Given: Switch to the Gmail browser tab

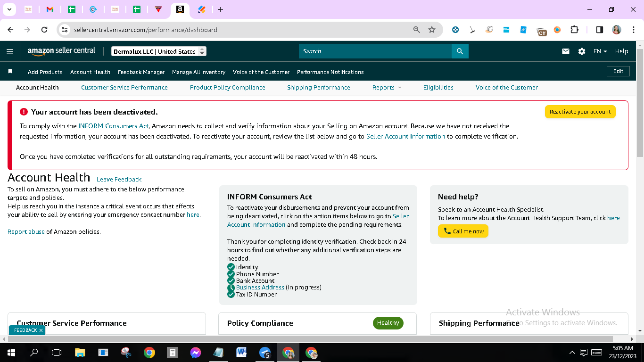Looking at the screenshot, I should click(50, 9).
